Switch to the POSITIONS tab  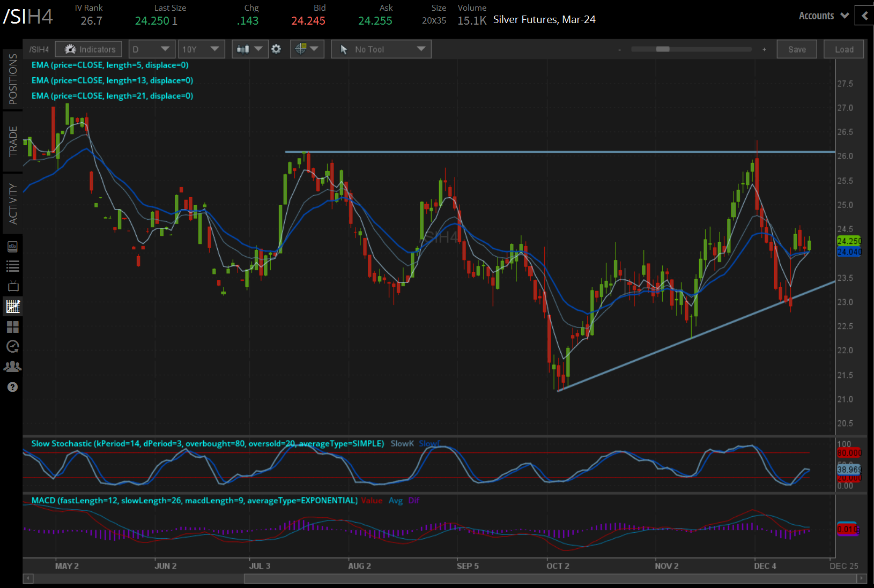coord(13,79)
